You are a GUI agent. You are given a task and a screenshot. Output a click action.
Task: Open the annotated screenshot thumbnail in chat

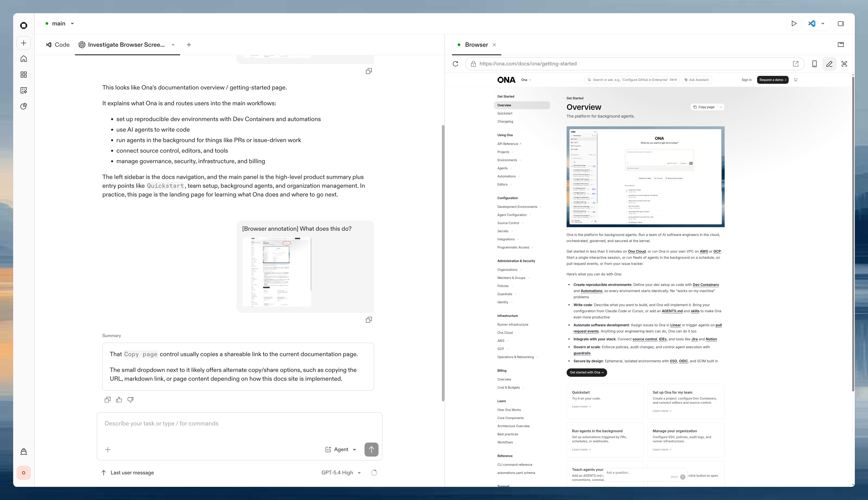pos(277,272)
